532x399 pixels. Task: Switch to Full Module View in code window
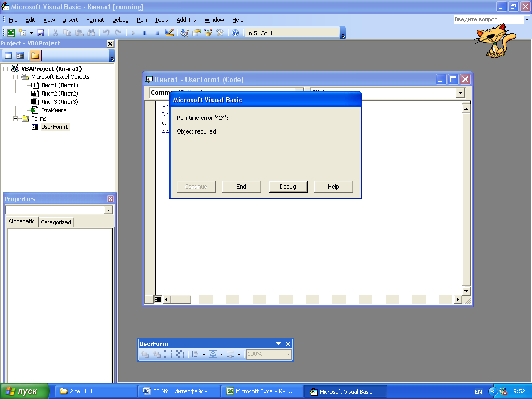tap(158, 299)
